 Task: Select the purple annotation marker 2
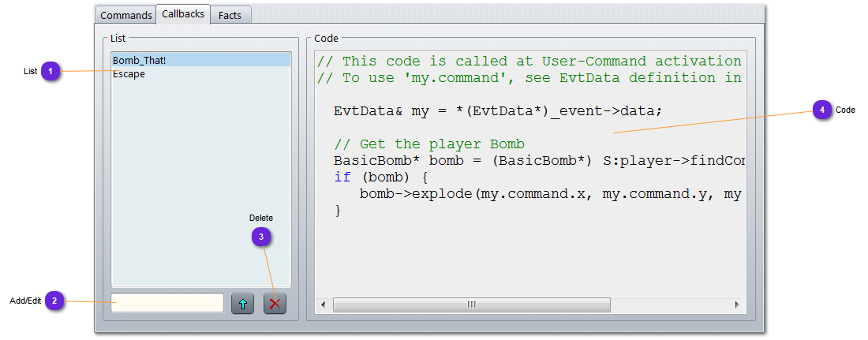coord(54,301)
